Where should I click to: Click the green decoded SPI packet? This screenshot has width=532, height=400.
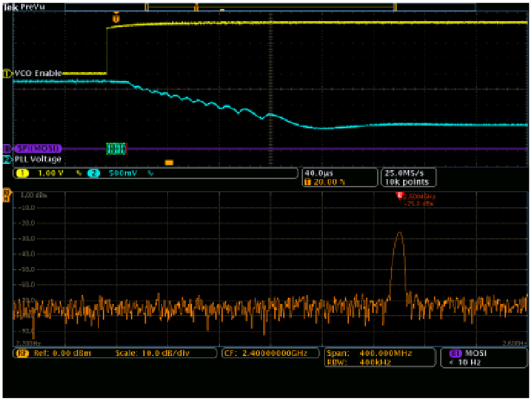click(117, 148)
